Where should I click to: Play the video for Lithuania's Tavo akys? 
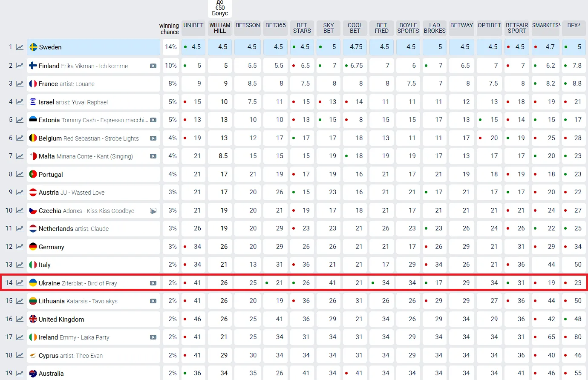coord(153,301)
